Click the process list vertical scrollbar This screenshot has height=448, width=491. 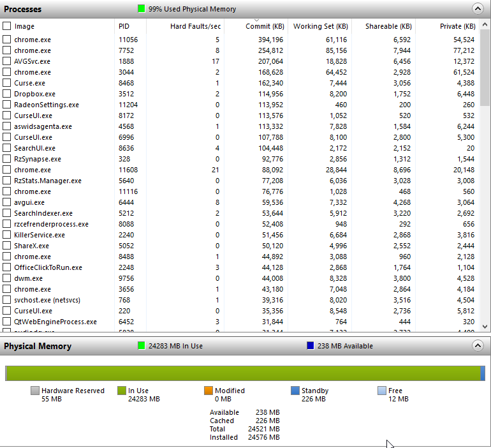click(485, 191)
